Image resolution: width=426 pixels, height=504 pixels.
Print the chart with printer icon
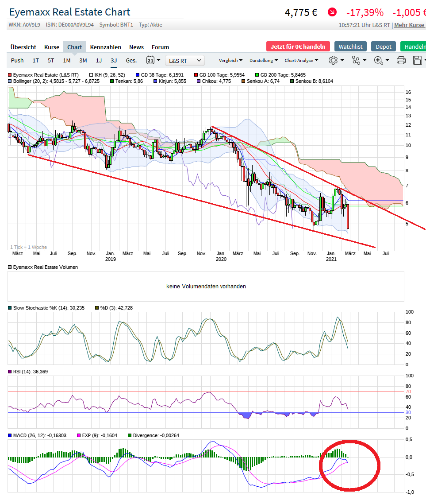(401, 60)
